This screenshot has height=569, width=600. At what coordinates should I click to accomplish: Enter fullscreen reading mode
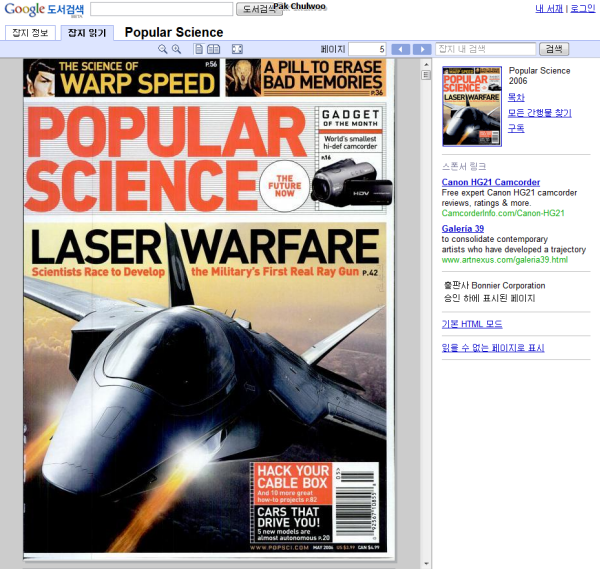tap(237, 49)
